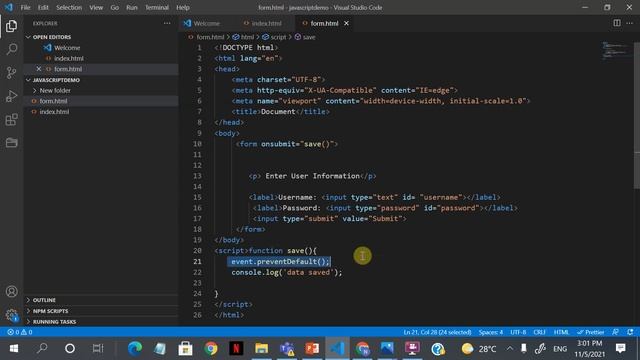Screen dimensions: 640x360
Task: Close the form.html editor tab
Action: click(346, 23)
